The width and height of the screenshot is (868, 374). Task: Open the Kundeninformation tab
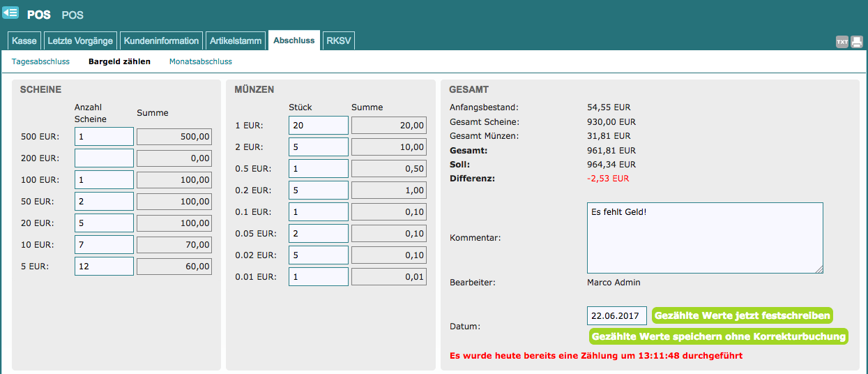point(161,40)
